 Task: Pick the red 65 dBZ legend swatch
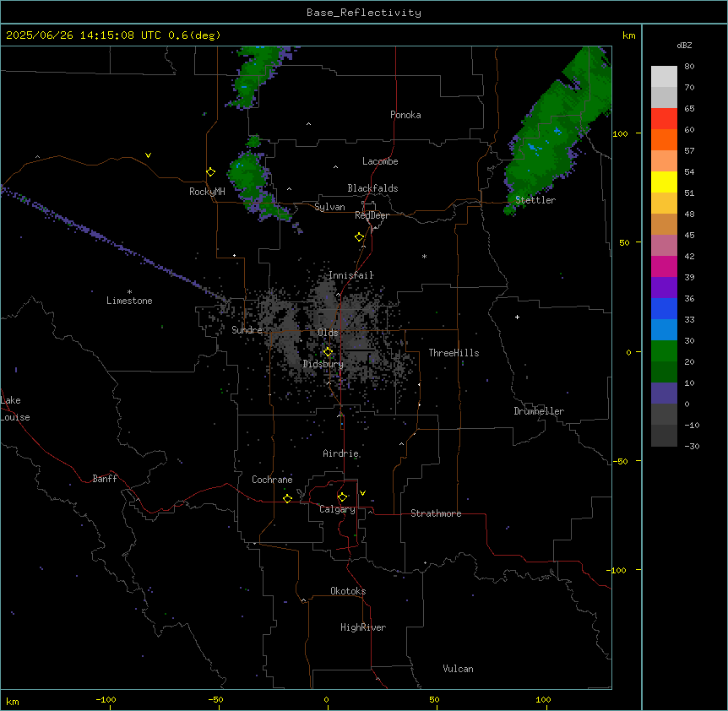(664, 118)
